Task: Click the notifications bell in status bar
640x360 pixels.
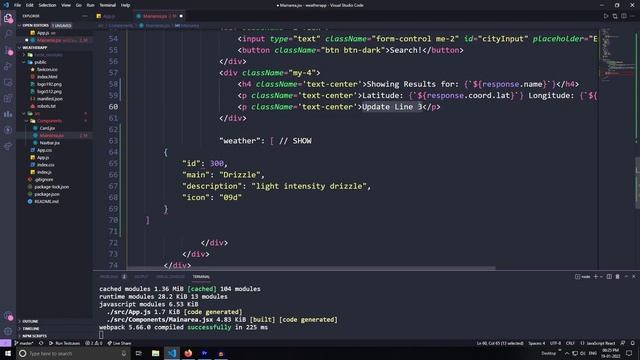Action: pyautogui.click(x=633, y=343)
